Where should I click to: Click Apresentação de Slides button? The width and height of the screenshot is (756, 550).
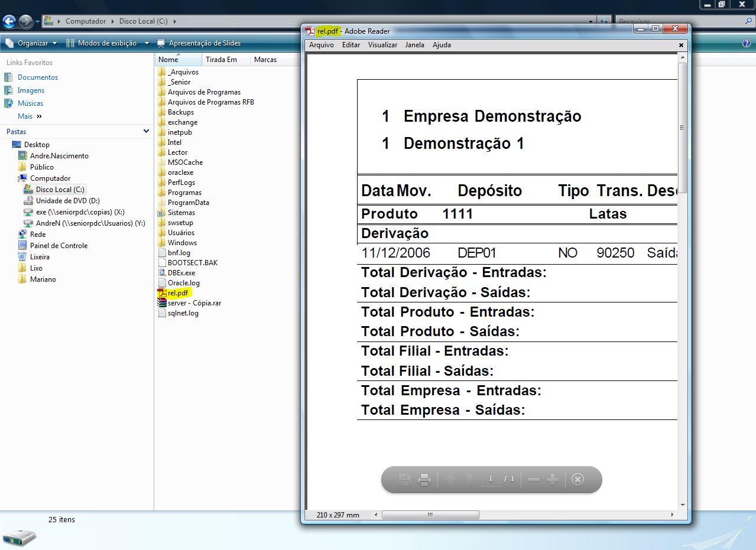(x=199, y=43)
